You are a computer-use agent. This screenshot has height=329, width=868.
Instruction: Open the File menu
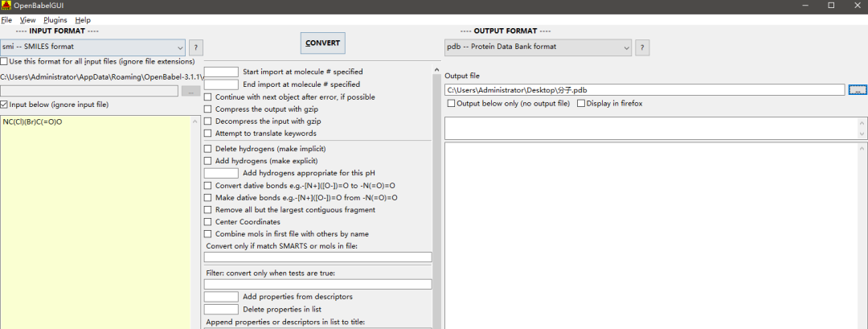pyautogui.click(x=6, y=20)
